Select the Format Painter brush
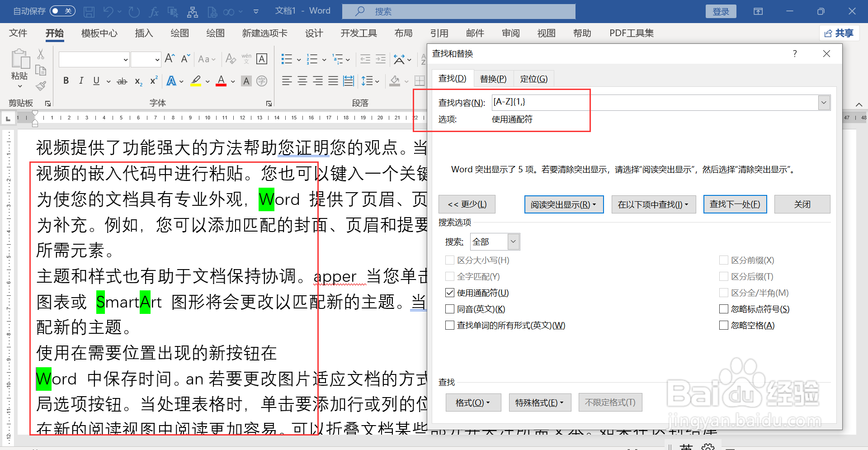868x450 pixels. pyautogui.click(x=41, y=85)
